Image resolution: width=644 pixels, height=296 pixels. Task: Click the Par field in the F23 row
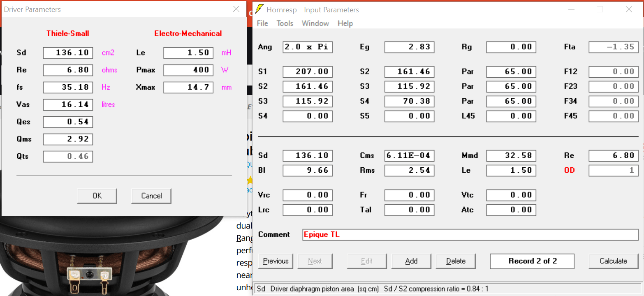click(x=511, y=86)
